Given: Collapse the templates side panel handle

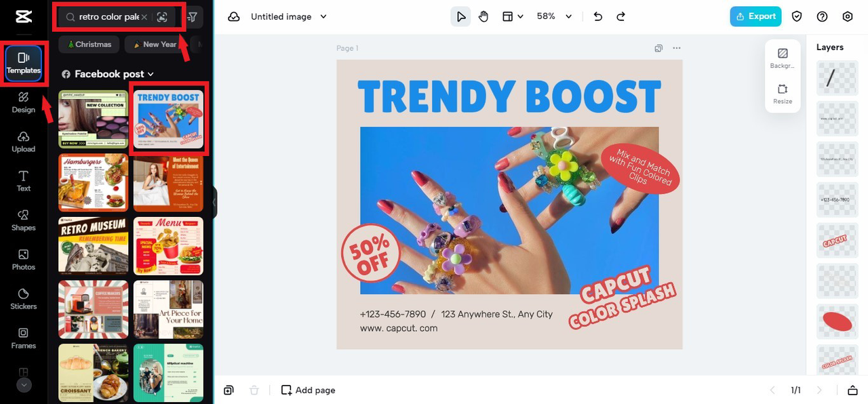Looking at the screenshot, I should pyautogui.click(x=214, y=202).
